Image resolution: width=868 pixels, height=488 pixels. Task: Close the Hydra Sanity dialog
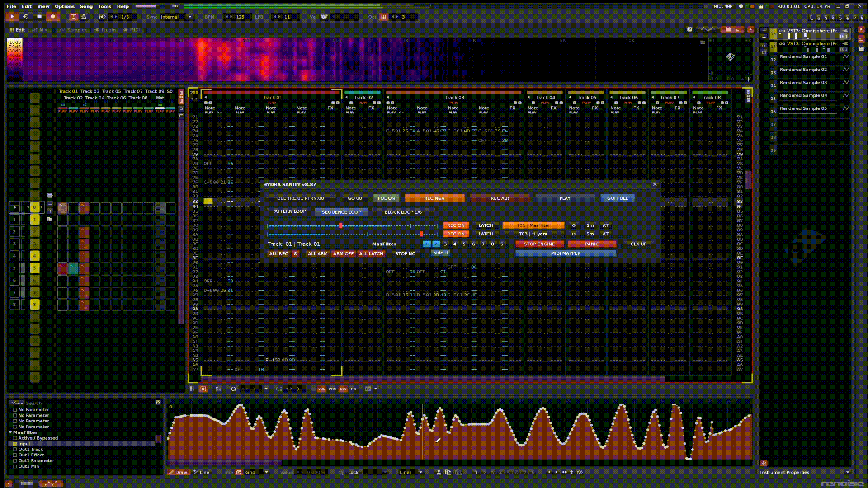click(655, 184)
